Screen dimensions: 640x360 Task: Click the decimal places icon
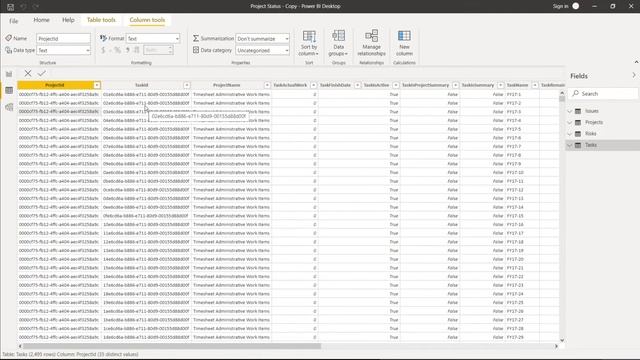point(137,50)
